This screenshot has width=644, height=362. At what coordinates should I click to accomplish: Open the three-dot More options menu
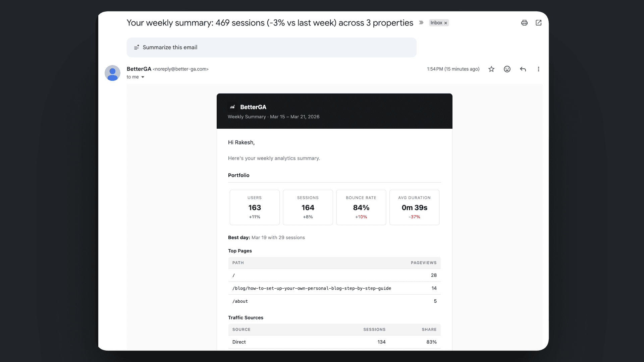coord(539,69)
